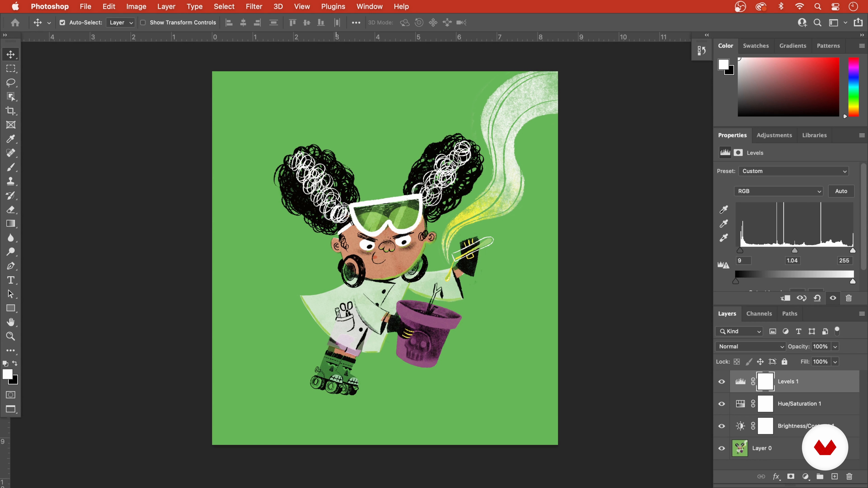Open the Filter menu
Image resolution: width=868 pixels, height=488 pixels.
coord(254,6)
